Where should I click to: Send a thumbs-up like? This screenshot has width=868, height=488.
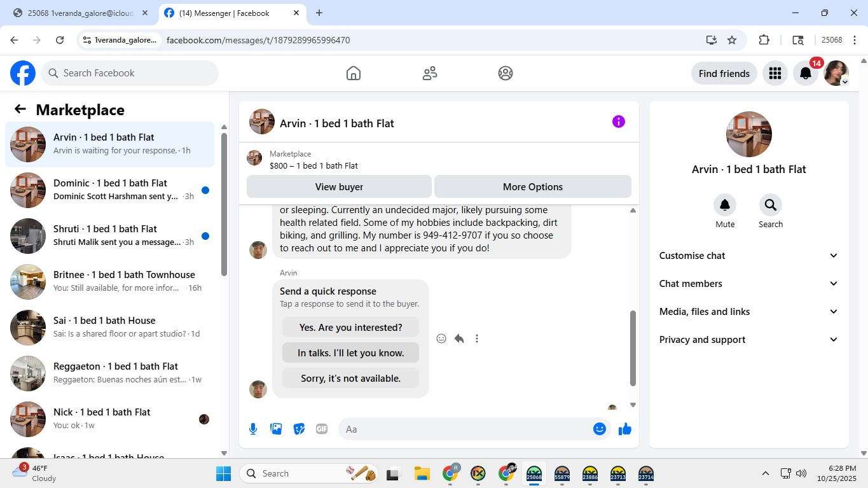[x=625, y=429]
